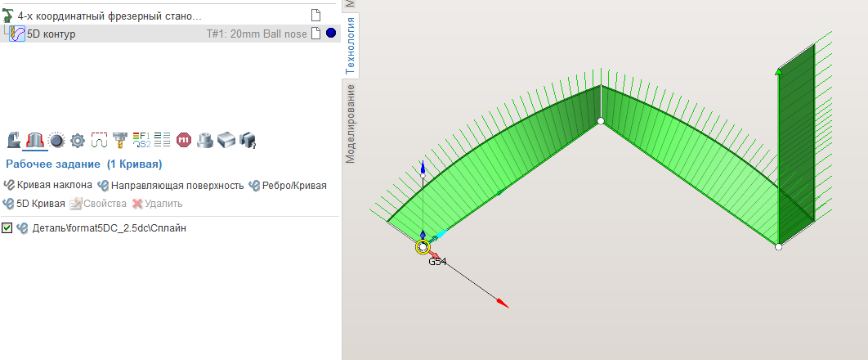Click page icon on 5D контур row
868x360 pixels.
[316, 34]
